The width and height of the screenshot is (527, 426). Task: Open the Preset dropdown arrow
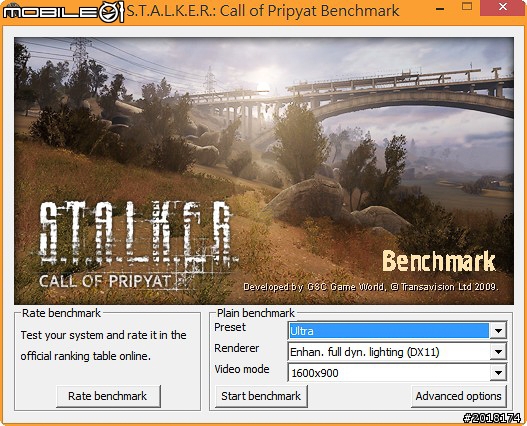click(x=498, y=331)
